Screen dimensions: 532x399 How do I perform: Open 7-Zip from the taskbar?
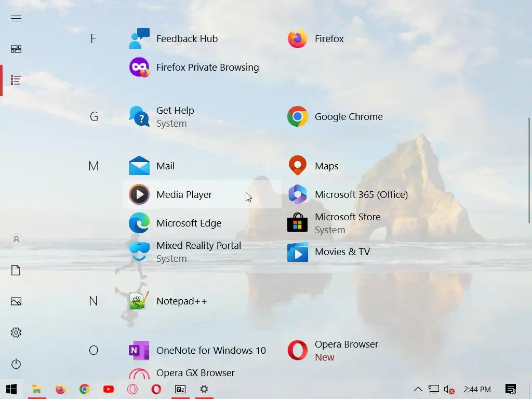(180, 389)
